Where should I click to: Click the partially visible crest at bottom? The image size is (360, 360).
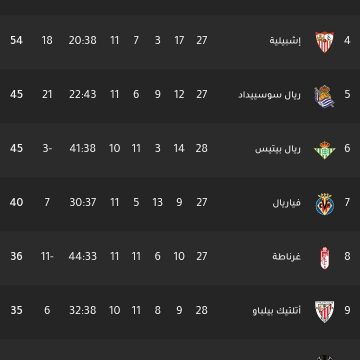(324, 357)
